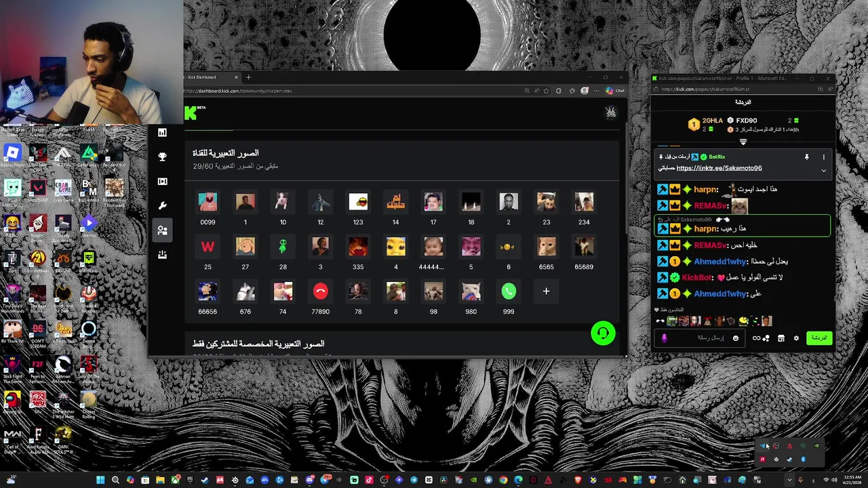
Task: Open pinned message three-dot options
Action: pos(823,157)
